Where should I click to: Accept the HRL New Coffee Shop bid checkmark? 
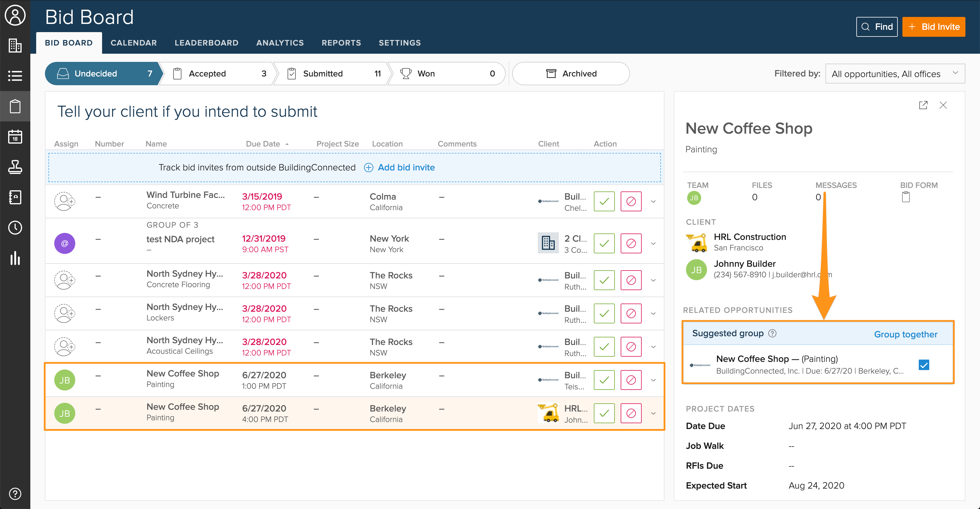tap(604, 413)
